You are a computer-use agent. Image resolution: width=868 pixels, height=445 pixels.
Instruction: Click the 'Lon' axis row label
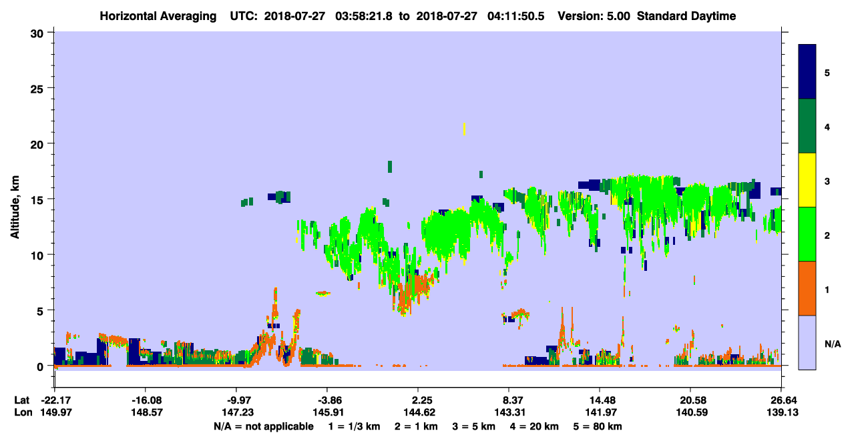coord(23,412)
